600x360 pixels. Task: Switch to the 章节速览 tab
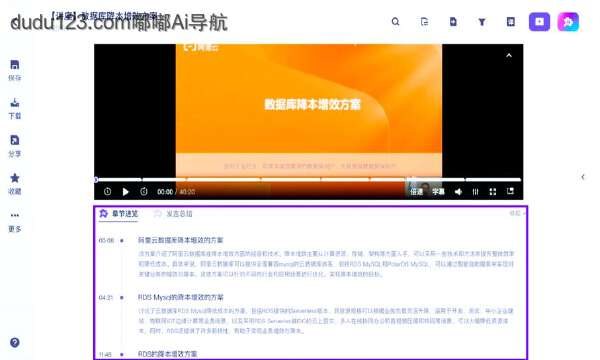point(119,213)
